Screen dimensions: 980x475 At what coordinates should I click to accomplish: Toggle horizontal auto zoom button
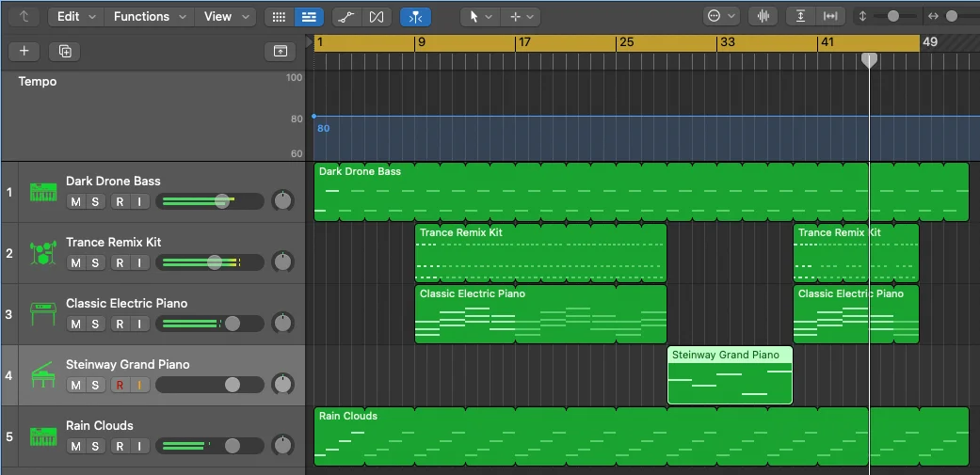(x=830, y=17)
